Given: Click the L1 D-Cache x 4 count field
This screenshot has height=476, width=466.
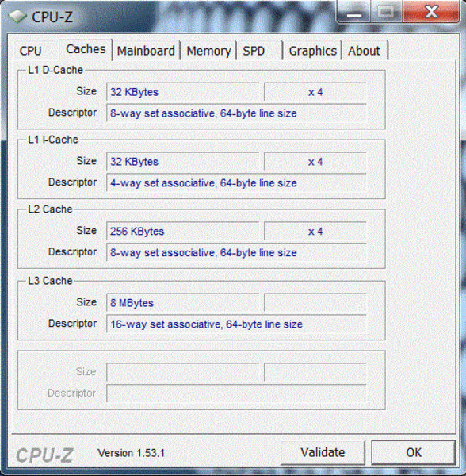Looking at the screenshot, I should coord(315,92).
